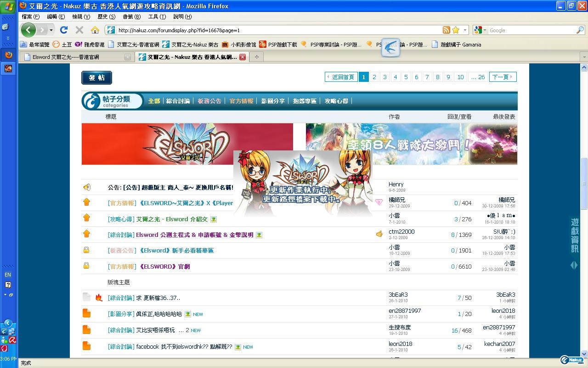Click the Firefox forward arrow button

tap(42, 30)
